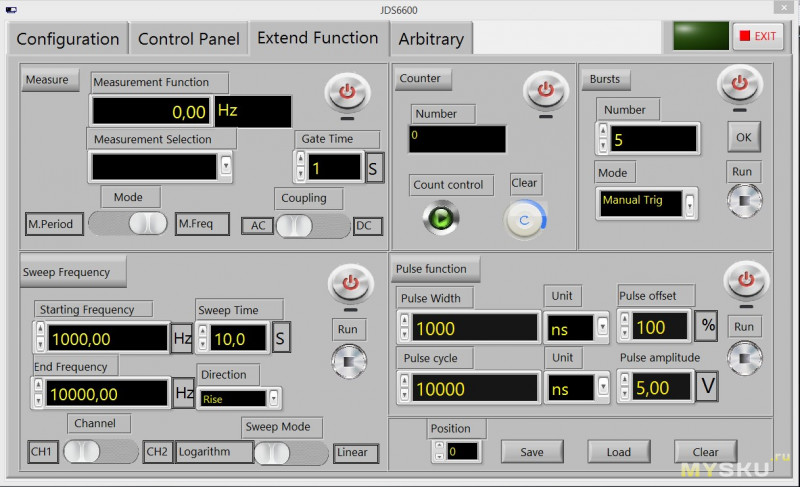Select AC coupling label
The width and height of the screenshot is (800, 487).
(258, 226)
